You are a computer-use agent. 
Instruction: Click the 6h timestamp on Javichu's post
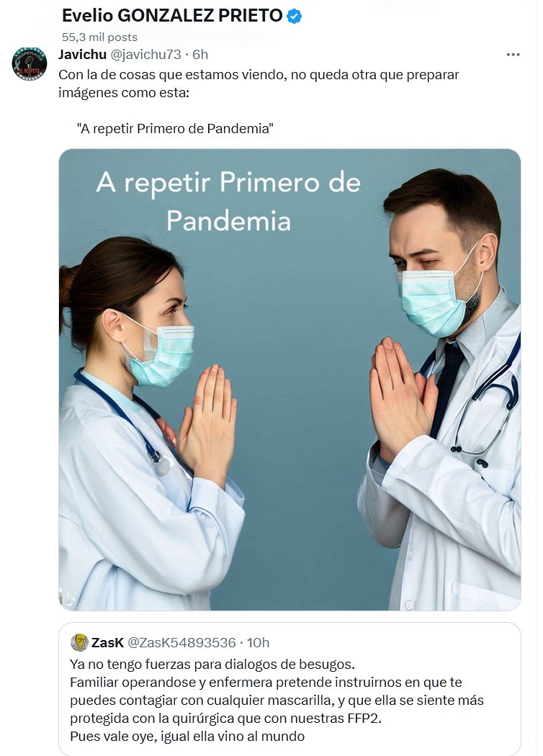pos(200,55)
